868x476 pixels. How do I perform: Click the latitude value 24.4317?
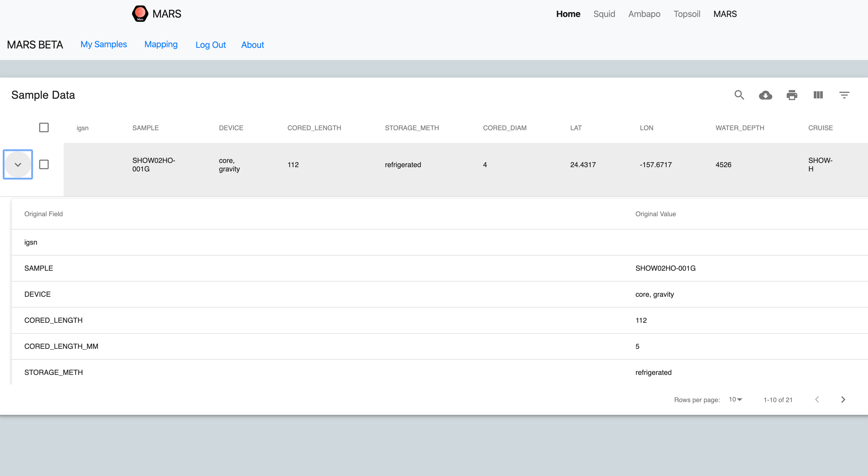point(583,165)
